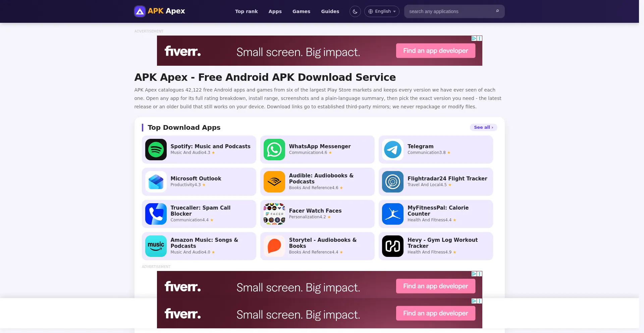Click the Telegram app icon
This screenshot has height=333, width=644.
click(x=393, y=150)
